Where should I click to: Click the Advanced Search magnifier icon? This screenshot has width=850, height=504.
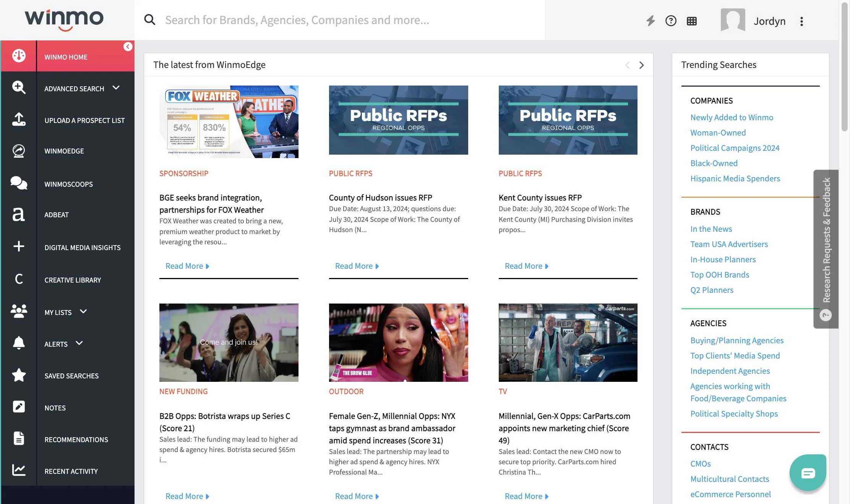tap(19, 87)
